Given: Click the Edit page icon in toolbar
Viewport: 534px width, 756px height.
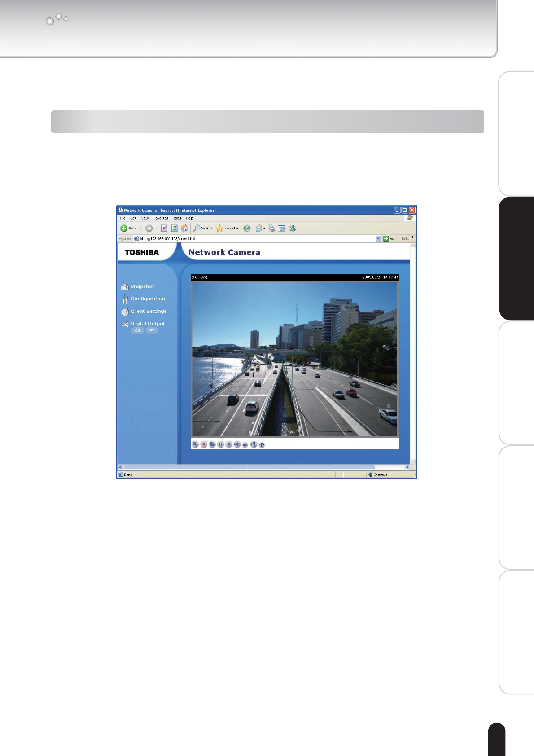Looking at the screenshot, I should click(x=282, y=228).
